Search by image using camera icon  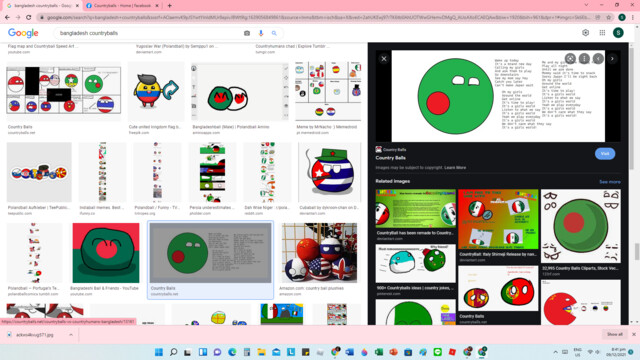point(247,33)
